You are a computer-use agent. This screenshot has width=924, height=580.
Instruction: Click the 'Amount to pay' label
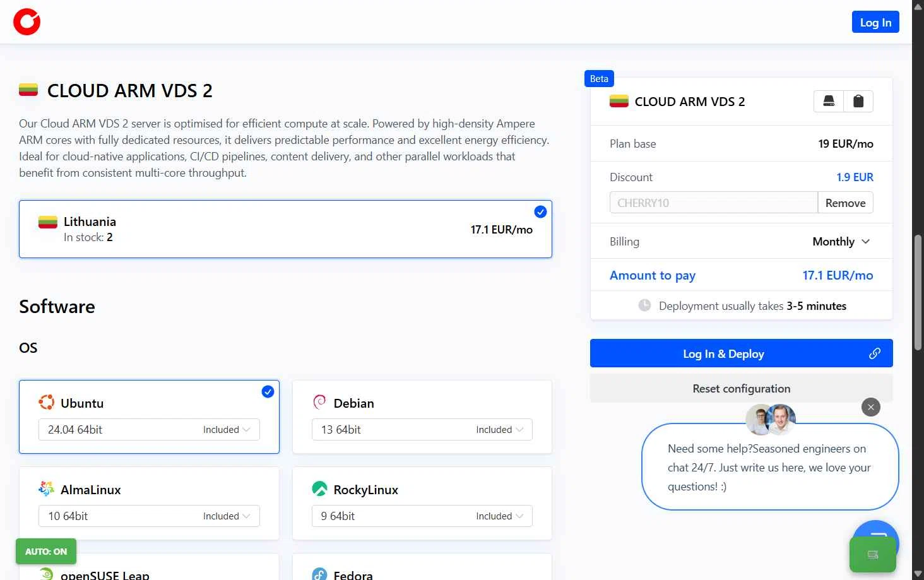(x=653, y=275)
